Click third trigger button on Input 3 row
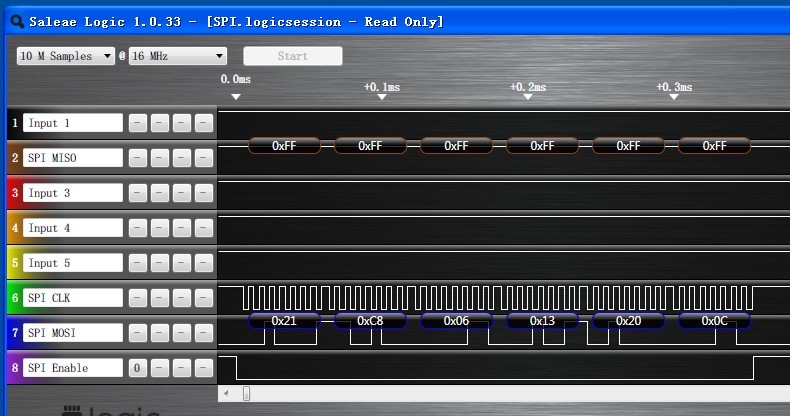This screenshot has height=416, width=790. pyautogui.click(x=182, y=193)
